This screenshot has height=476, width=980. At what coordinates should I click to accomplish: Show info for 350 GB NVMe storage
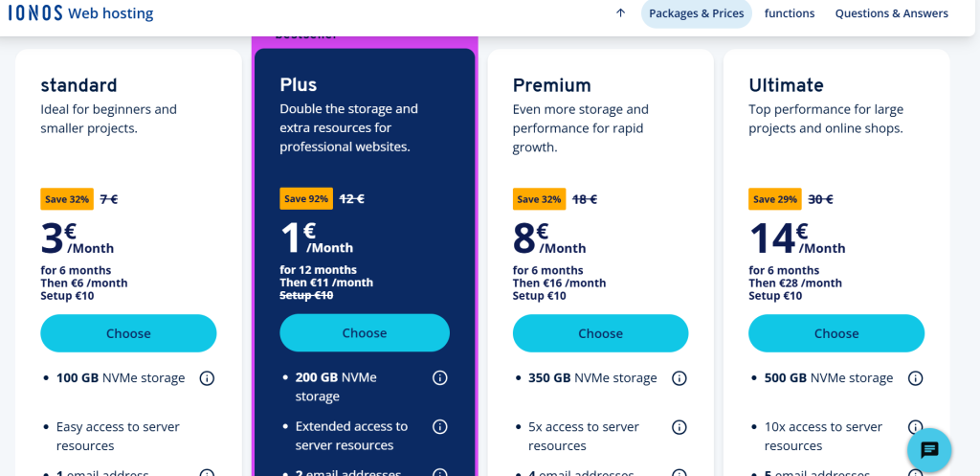point(679,378)
